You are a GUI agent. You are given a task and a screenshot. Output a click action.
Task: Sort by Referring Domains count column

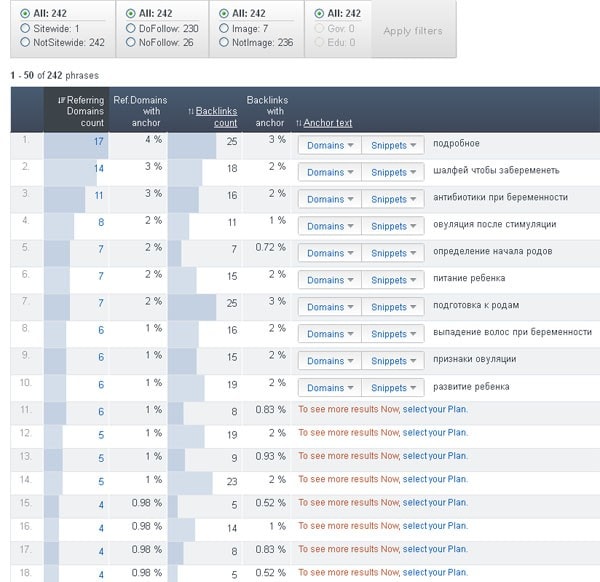pos(78,111)
